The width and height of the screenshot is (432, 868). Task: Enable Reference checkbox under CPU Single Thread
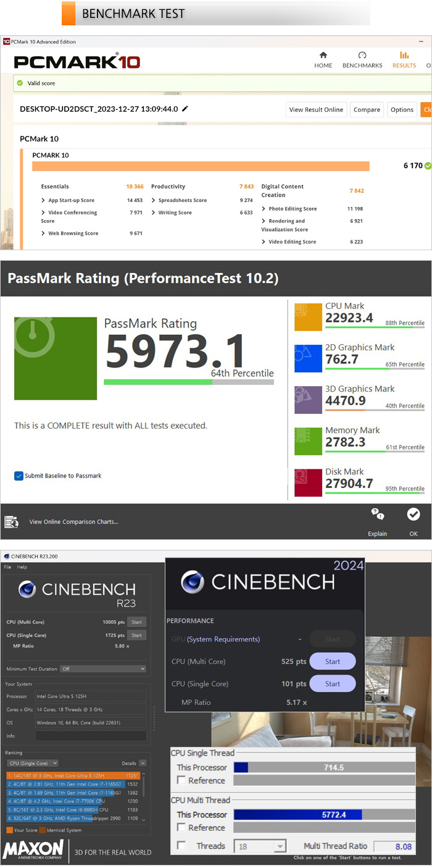tap(181, 781)
